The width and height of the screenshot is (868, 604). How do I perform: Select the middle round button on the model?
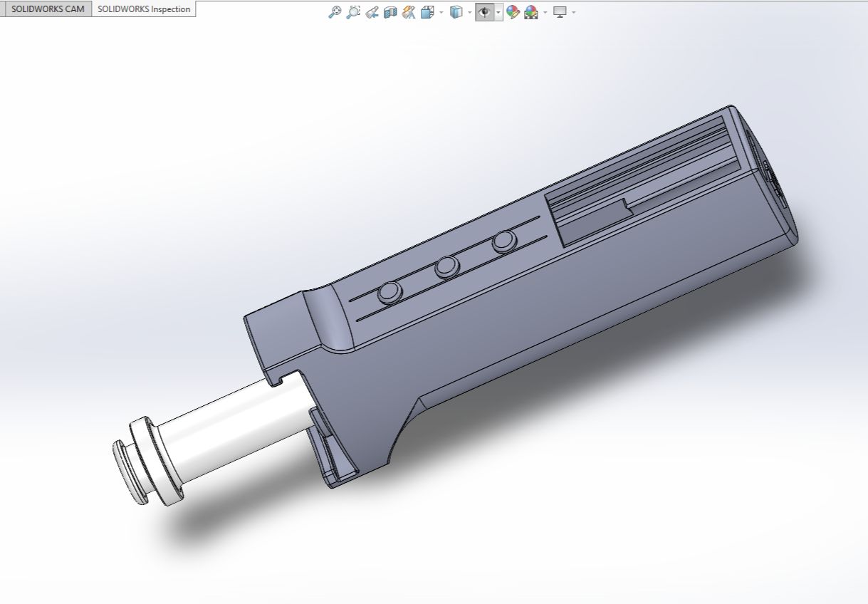tap(447, 266)
